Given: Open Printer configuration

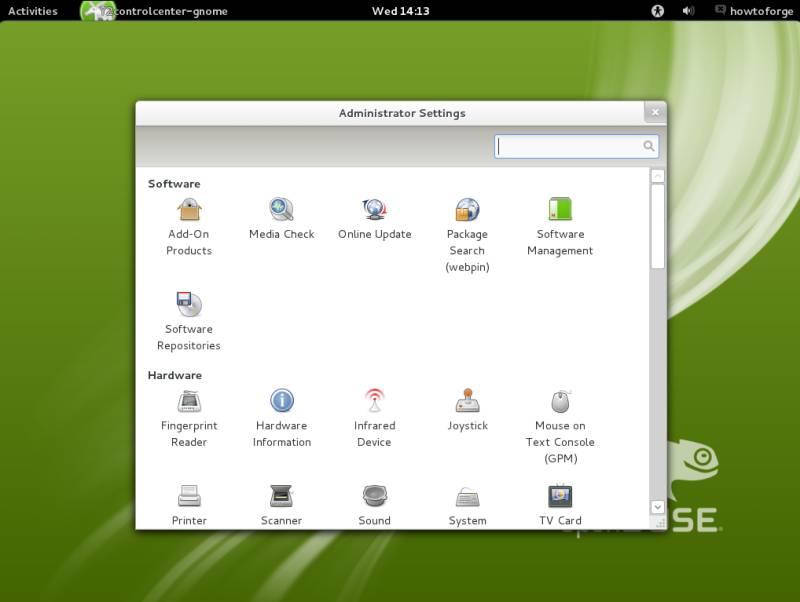Looking at the screenshot, I should click(x=189, y=505).
